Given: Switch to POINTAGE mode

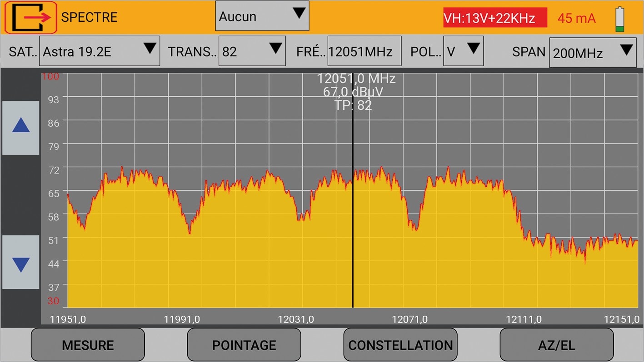Looking at the screenshot, I should coord(244,345).
